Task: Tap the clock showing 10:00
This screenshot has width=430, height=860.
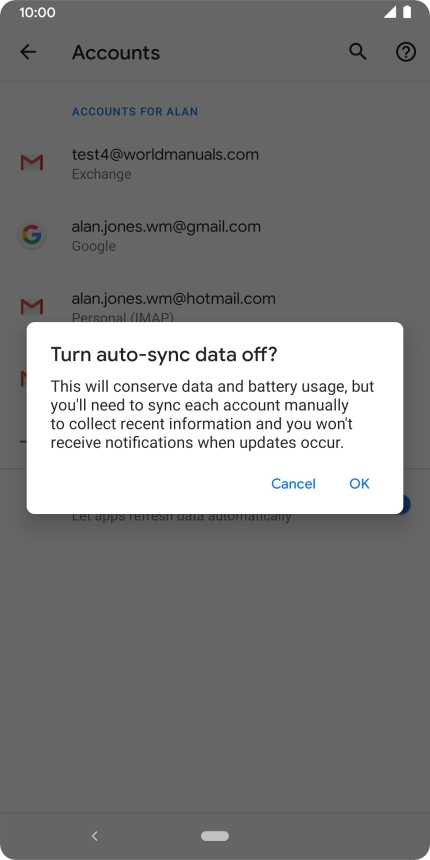Action: [37, 12]
